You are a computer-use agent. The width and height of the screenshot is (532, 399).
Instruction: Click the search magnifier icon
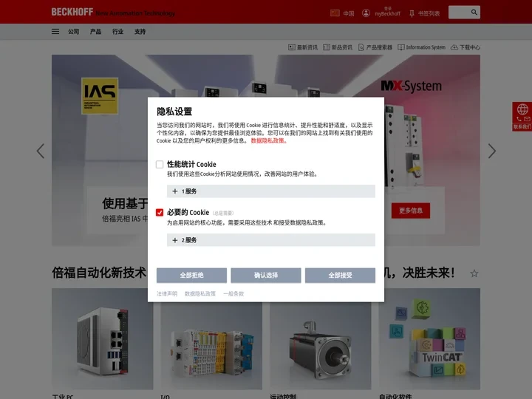click(474, 13)
